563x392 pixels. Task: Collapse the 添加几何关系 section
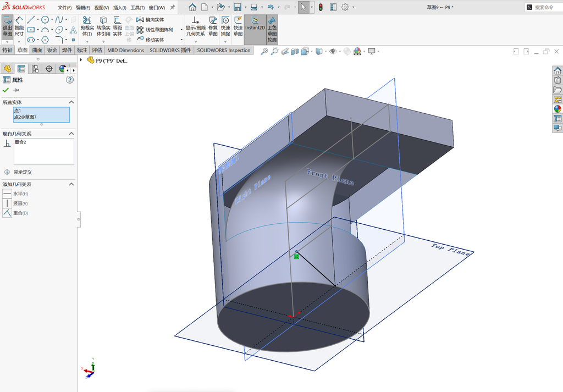pyautogui.click(x=71, y=184)
